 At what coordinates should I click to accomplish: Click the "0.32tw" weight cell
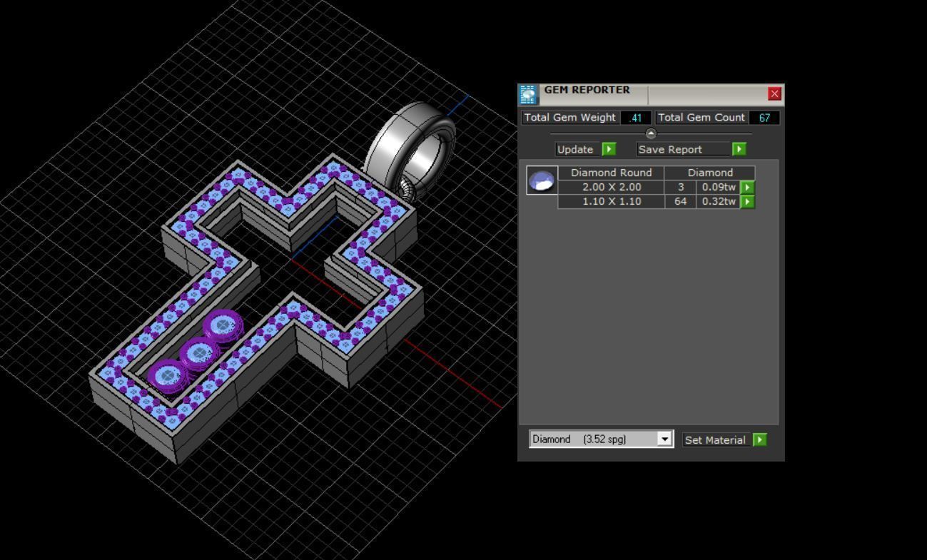click(719, 201)
